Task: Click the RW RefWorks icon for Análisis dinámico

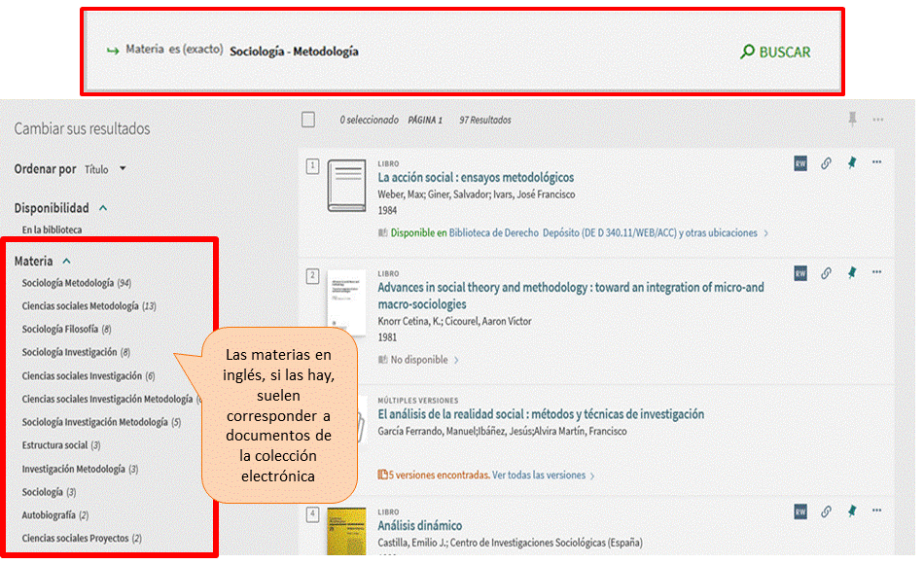Action: click(800, 511)
